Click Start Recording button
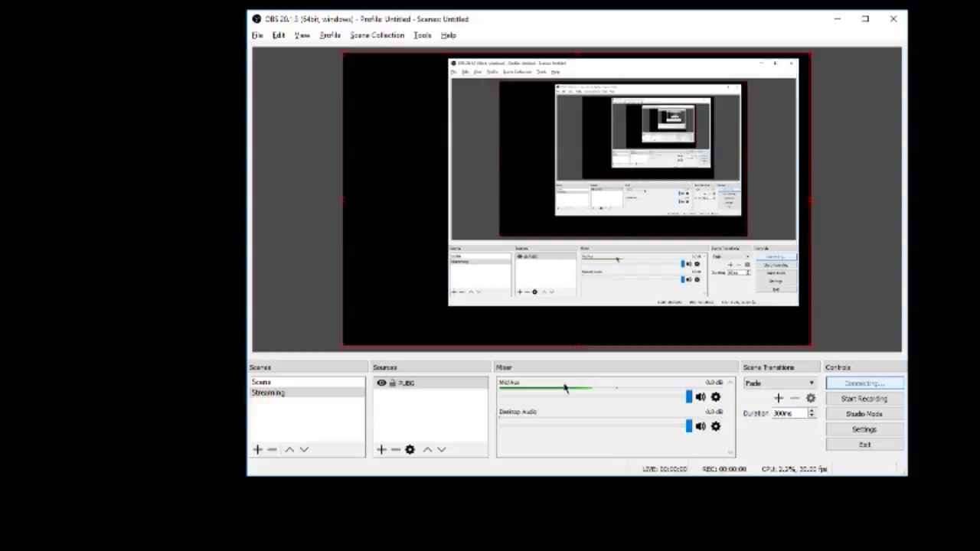Screen dimensions: 980x551 pyautogui.click(x=864, y=399)
